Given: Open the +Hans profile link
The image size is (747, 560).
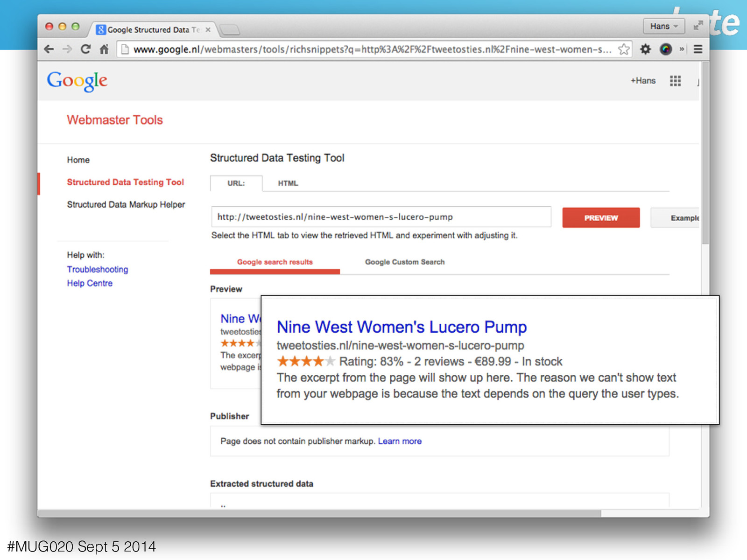Looking at the screenshot, I should point(643,81).
